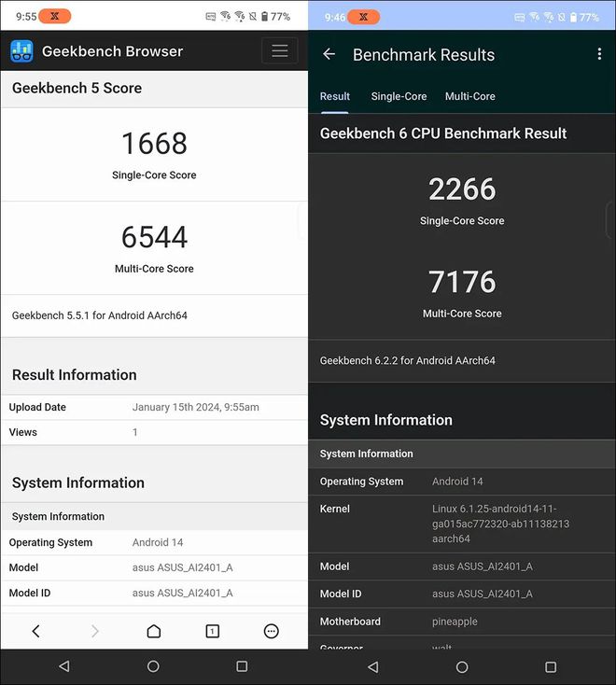Open the browser more options circle icon
Image resolution: width=616 pixels, height=685 pixels.
click(272, 631)
